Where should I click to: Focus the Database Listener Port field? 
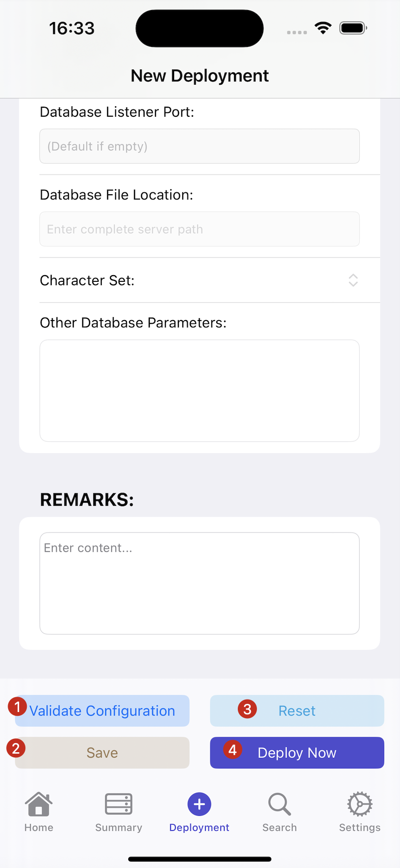[200, 146]
